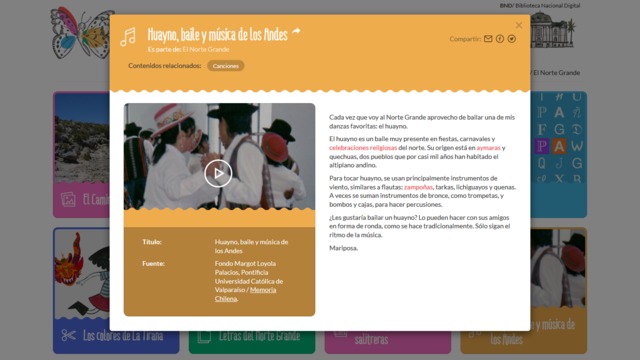The width and height of the screenshot is (640, 360).
Task: Share on Twitter via its icon
Action: tap(511, 39)
